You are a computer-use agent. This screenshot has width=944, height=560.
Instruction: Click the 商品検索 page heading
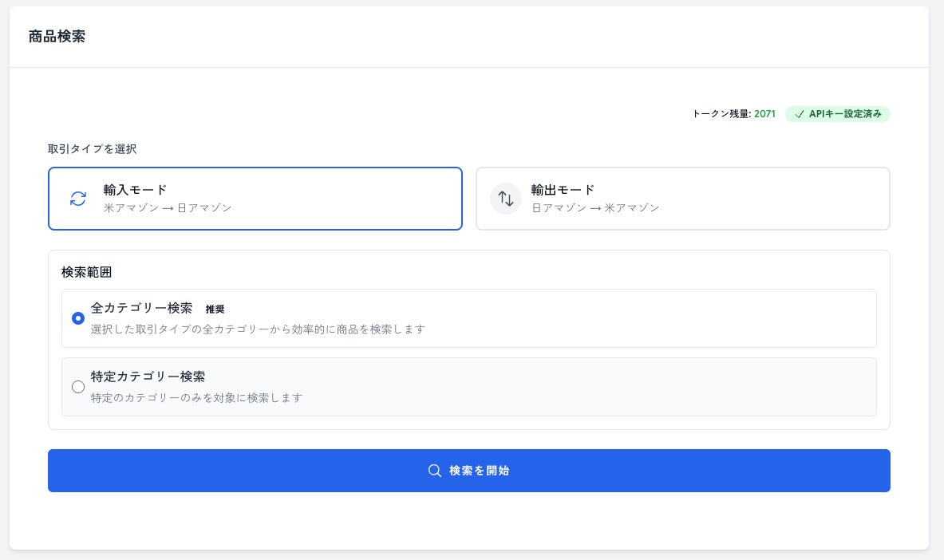click(x=57, y=37)
